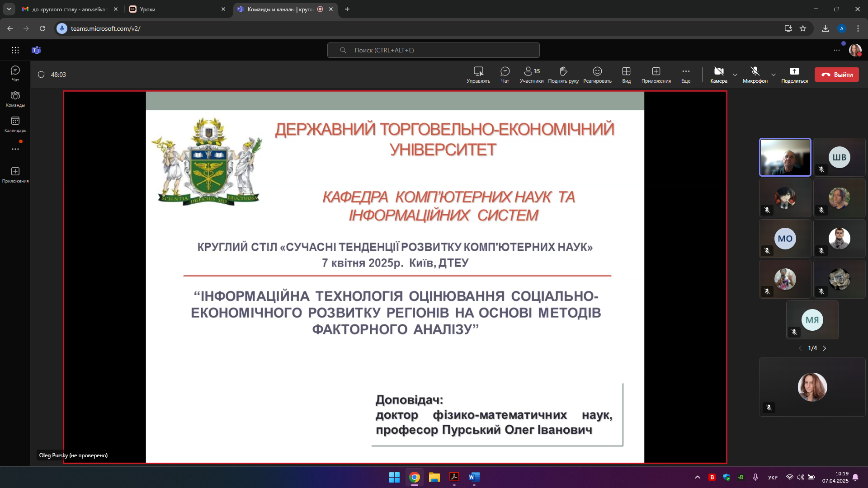The image size is (868, 488).
Task: Open a new browser tab
Action: [x=347, y=9]
